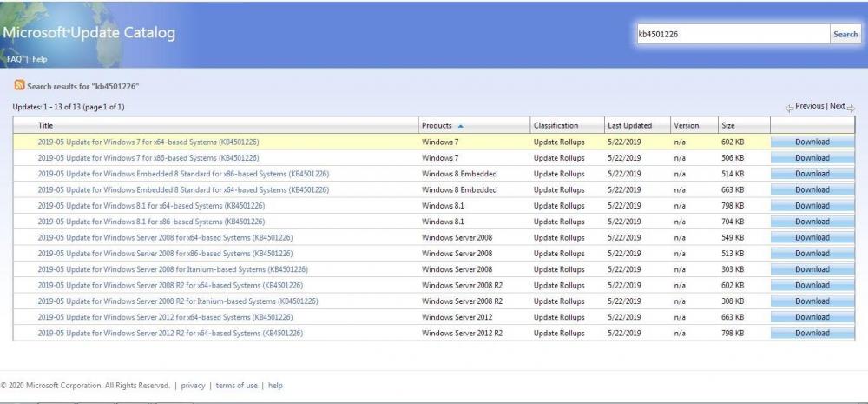Sort results by Classification column
The width and height of the screenshot is (868, 404).
point(556,125)
